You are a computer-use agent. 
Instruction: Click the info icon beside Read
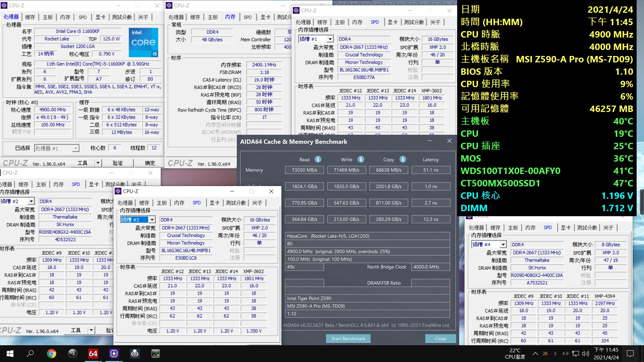[318, 159]
